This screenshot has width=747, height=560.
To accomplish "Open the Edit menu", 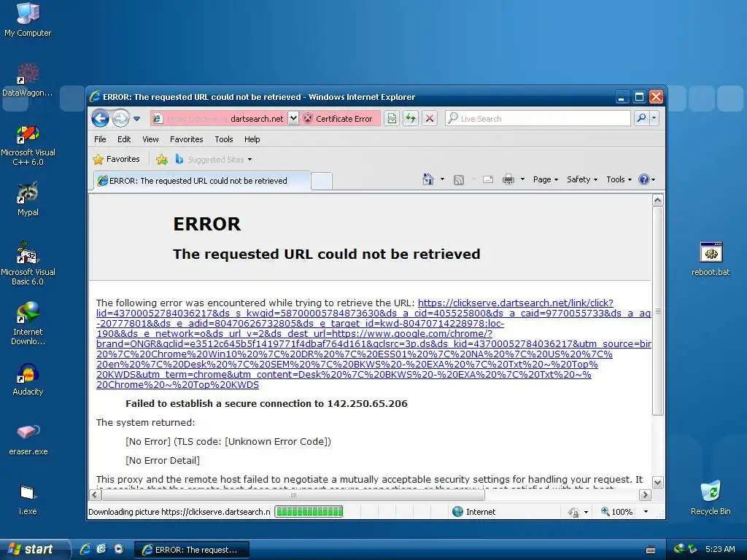I will pos(124,139).
